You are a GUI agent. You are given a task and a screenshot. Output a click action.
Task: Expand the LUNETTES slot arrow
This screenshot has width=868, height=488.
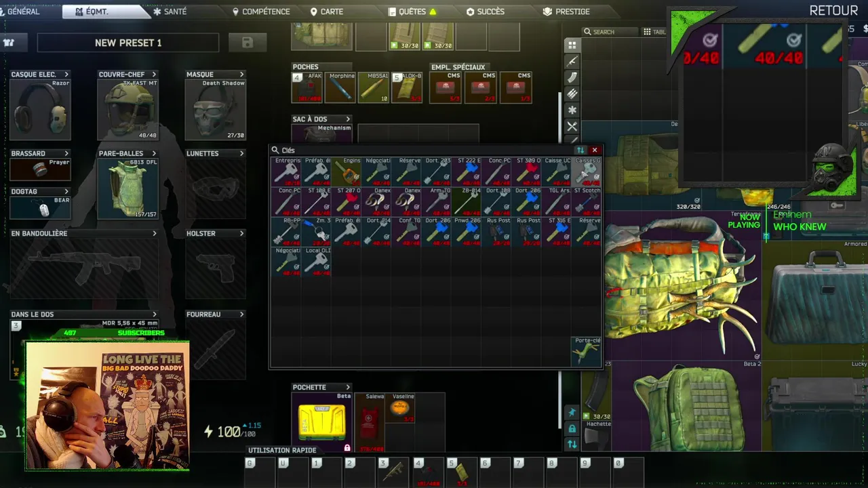tap(241, 154)
